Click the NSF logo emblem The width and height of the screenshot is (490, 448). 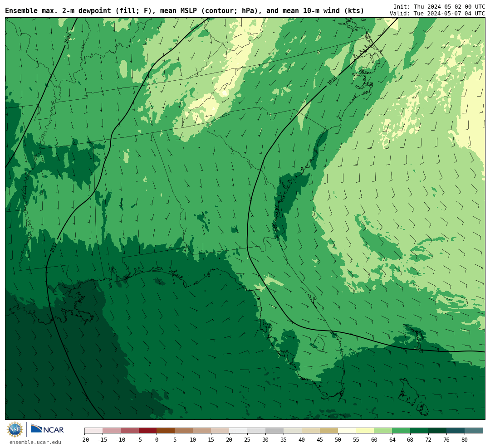[x=15, y=429]
